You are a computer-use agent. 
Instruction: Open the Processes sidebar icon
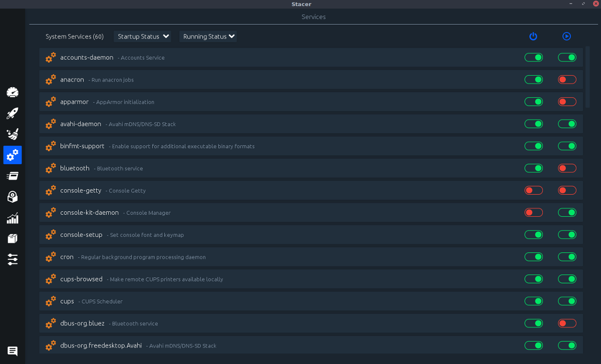coord(13,176)
